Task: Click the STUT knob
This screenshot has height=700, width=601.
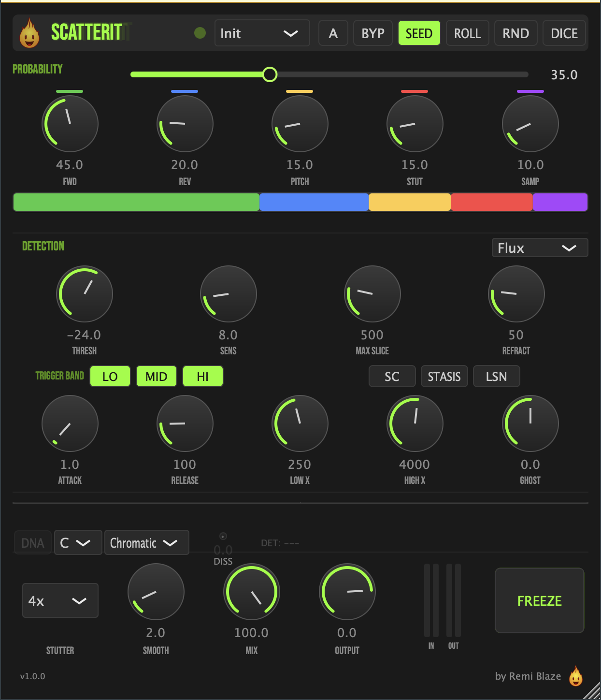Action: pyautogui.click(x=415, y=124)
